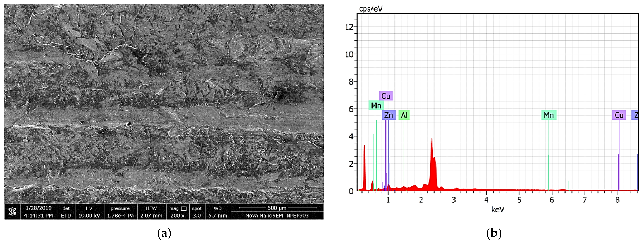Click the mag square icon beside 'mag'

(184, 209)
